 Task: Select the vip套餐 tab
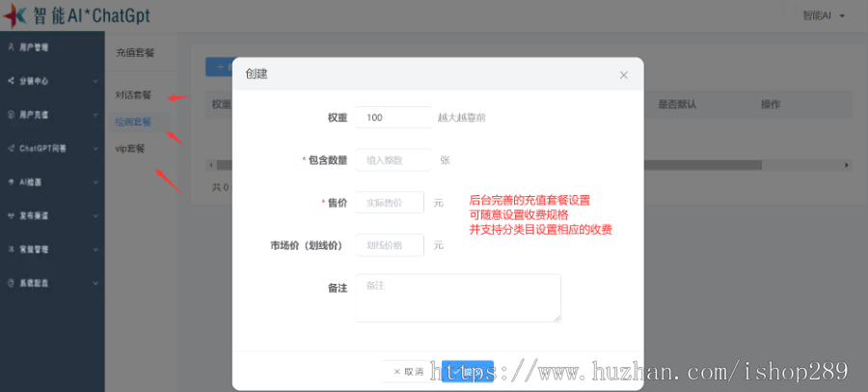click(129, 148)
